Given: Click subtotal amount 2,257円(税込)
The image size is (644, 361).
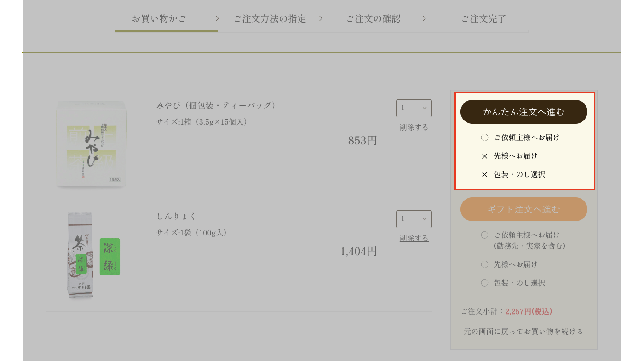Looking at the screenshot, I should point(529,311).
